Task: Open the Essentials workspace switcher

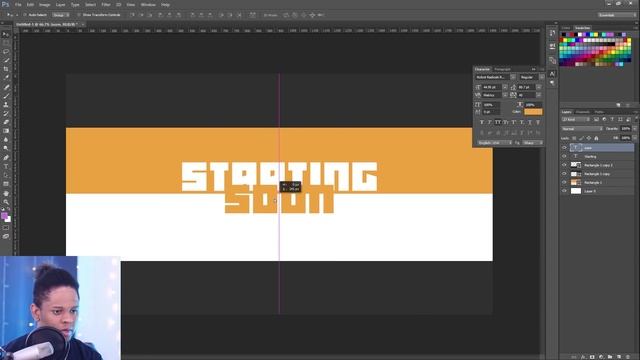Action: click(x=617, y=15)
